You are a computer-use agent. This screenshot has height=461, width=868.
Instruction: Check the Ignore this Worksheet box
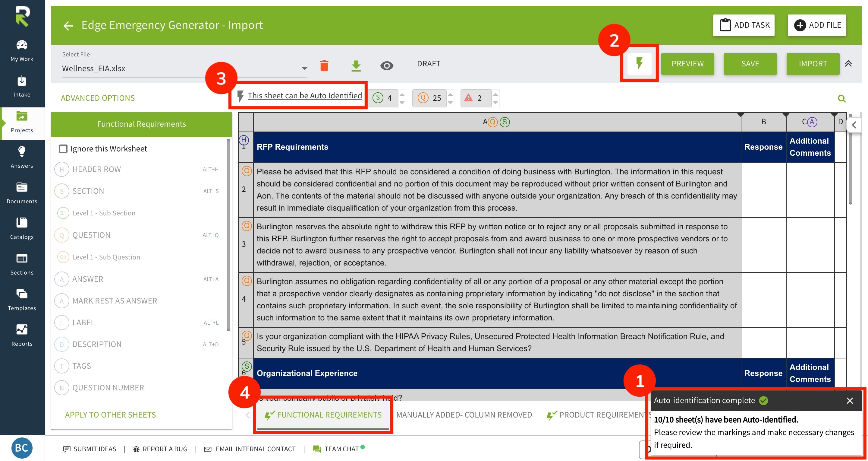point(63,149)
